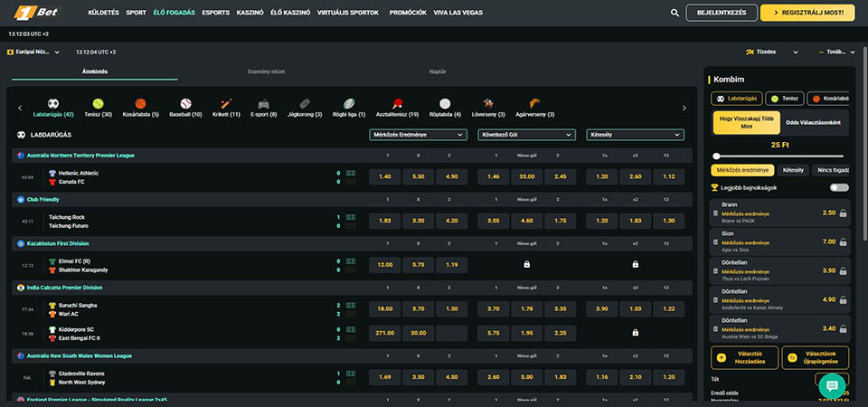Click the 1Bet logo
Image resolution: width=868 pixels, height=407 pixels.
pos(37,12)
